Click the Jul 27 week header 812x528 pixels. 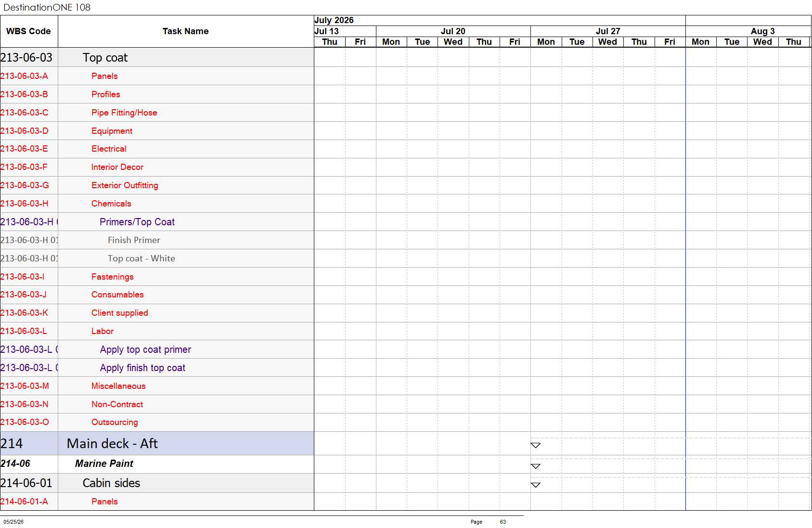pyautogui.click(x=608, y=31)
